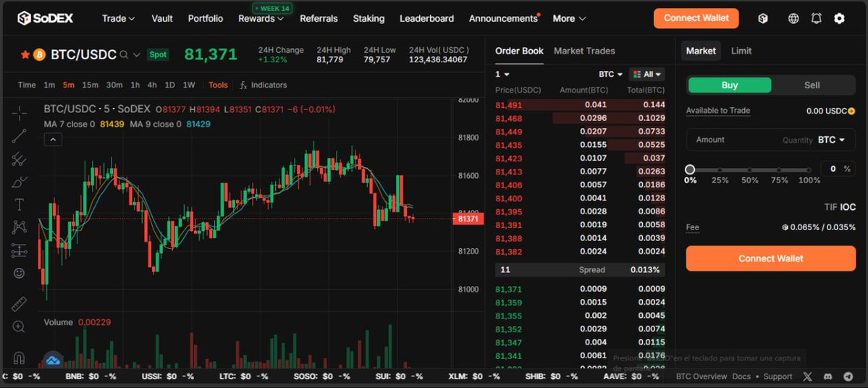The height and width of the screenshot is (388, 868).
Task: Select the pitchfork drawing tool
Action: (x=20, y=159)
